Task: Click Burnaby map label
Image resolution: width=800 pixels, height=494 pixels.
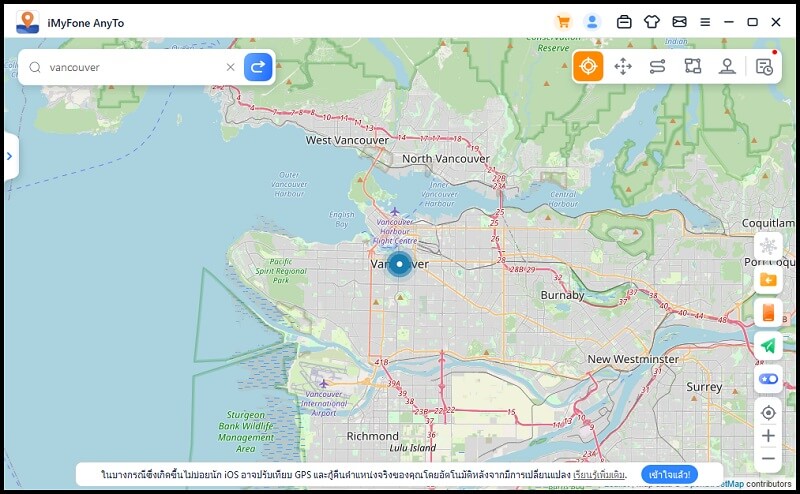Action: coord(562,295)
